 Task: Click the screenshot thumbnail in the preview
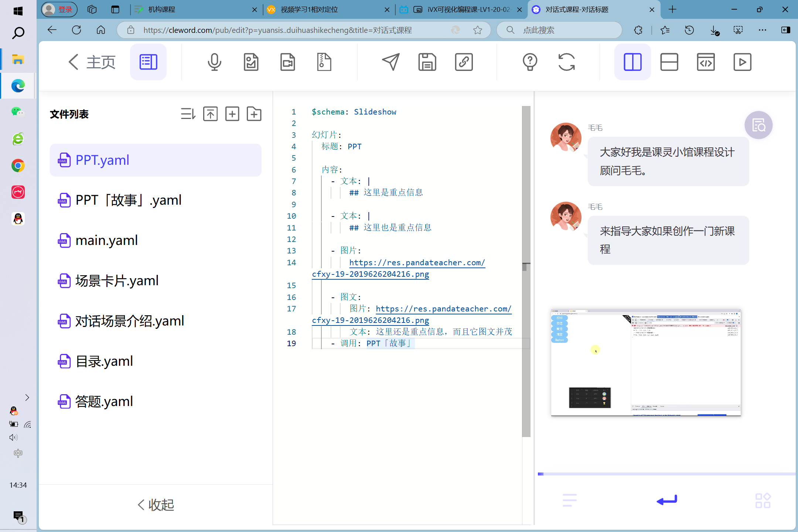[x=646, y=362]
